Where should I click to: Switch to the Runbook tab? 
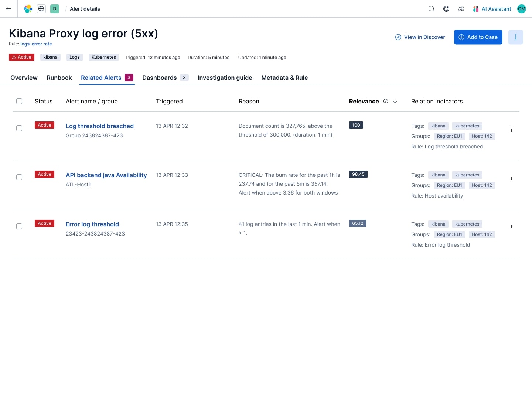click(x=59, y=78)
